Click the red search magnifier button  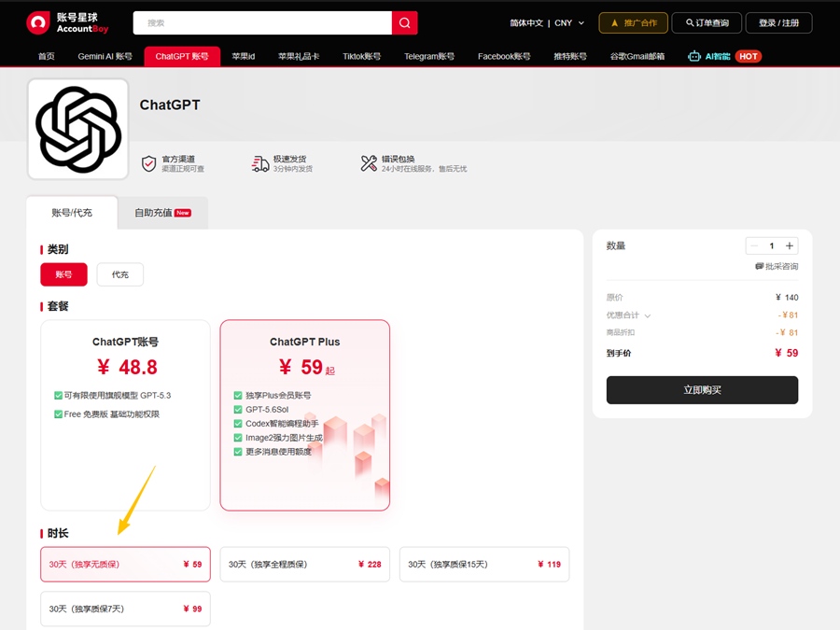click(x=404, y=23)
